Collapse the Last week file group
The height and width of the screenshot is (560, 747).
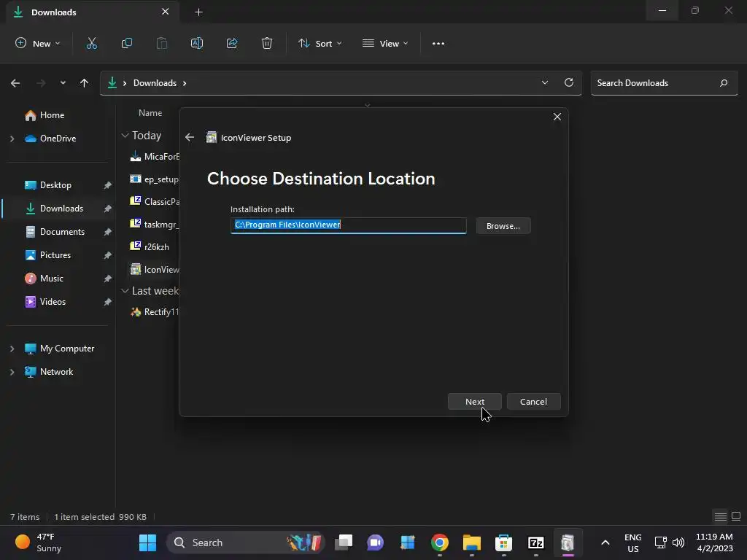click(x=125, y=290)
